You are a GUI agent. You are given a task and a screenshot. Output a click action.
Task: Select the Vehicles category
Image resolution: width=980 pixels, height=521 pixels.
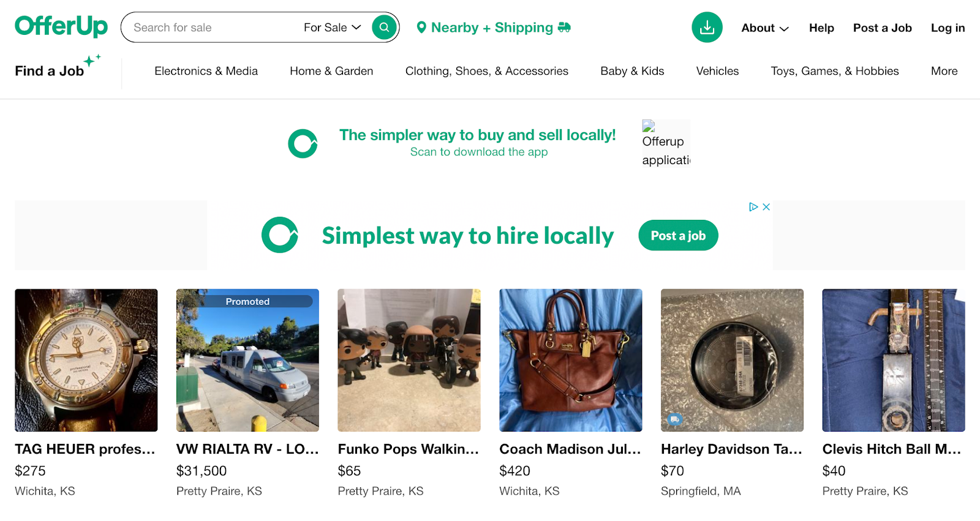click(717, 71)
